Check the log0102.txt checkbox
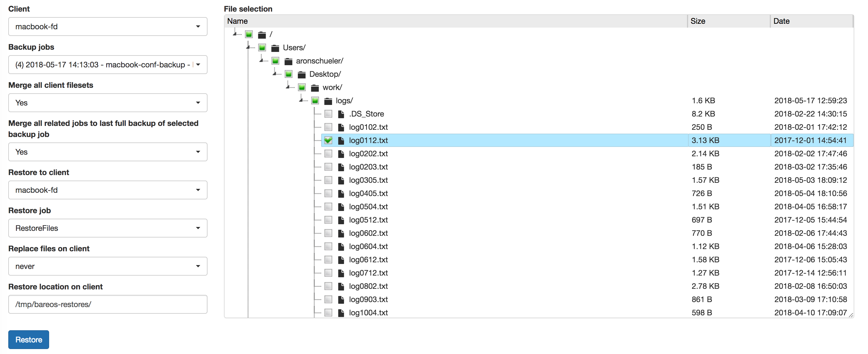The height and width of the screenshot is (354, 868). (x=328, y=128)
